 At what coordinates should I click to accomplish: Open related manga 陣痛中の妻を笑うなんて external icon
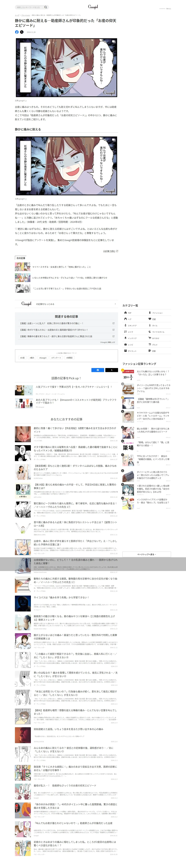[x=113, y=336]
